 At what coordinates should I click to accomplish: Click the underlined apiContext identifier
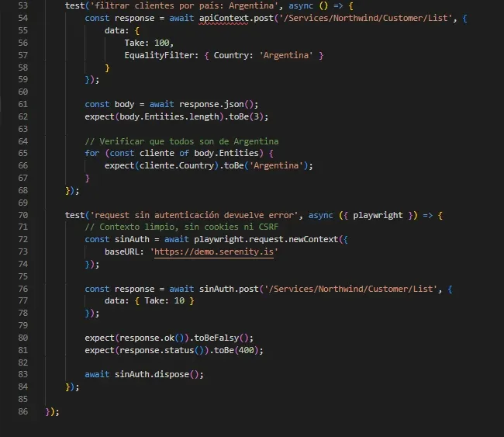coord(224,18)
